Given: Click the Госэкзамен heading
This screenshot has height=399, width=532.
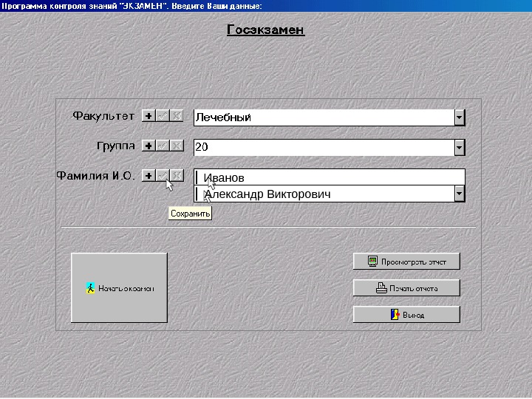Looking at the screenshot, I should tap(266, 30).
